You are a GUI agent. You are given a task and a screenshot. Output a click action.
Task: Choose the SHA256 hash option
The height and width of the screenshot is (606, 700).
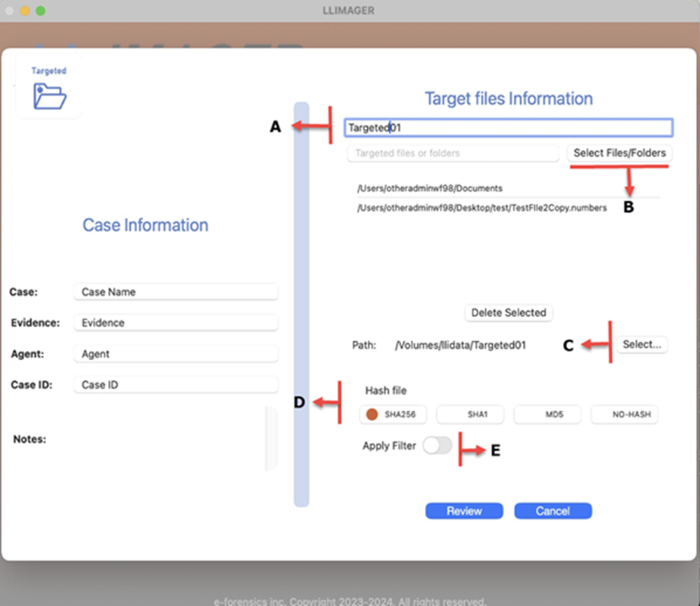coord(393,415)
